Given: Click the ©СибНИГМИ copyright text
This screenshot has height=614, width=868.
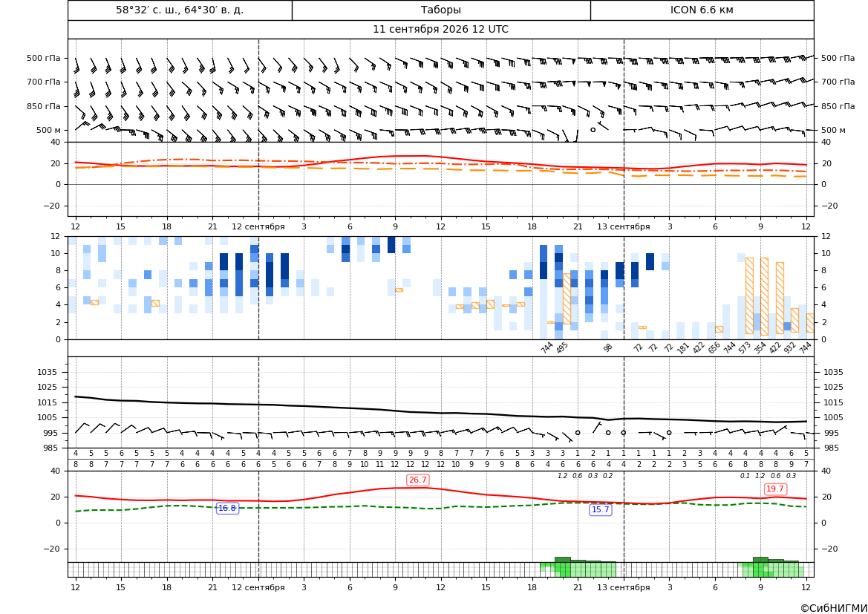Looking at the screenshot, I should (x=833, y=608).
